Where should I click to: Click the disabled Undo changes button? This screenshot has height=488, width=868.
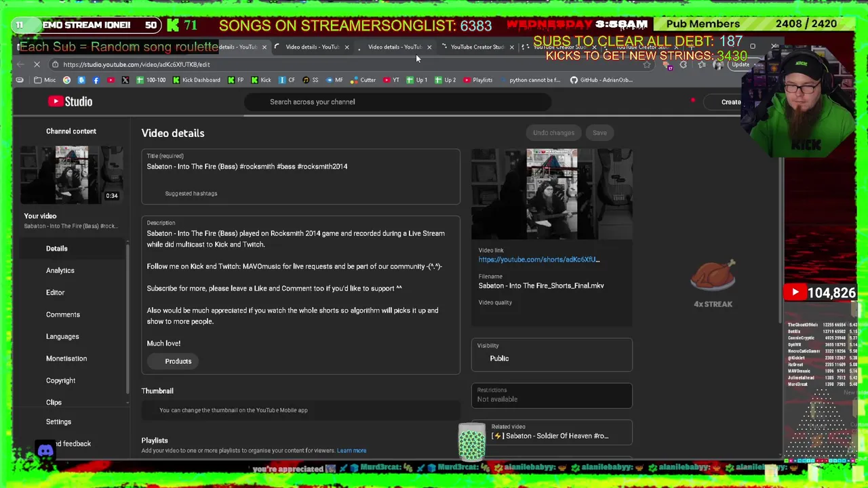[x=553, y=133]
